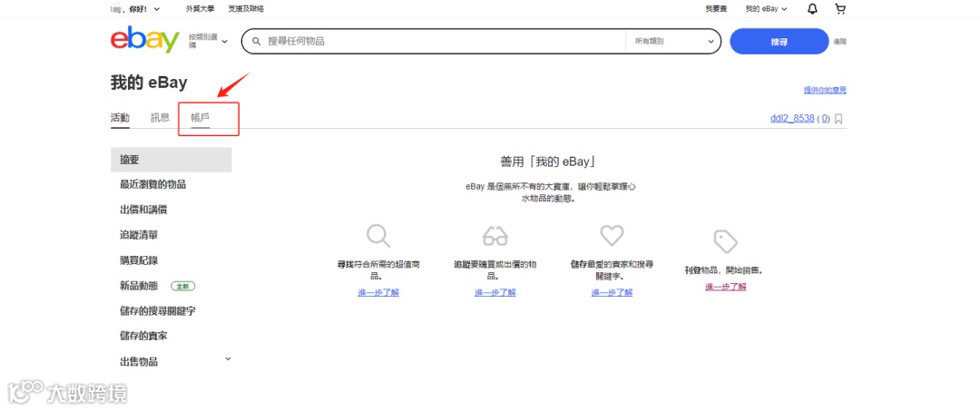Screen dimensions: 980x411
Task: Click the eBay logo
Action: pos(145,41)
